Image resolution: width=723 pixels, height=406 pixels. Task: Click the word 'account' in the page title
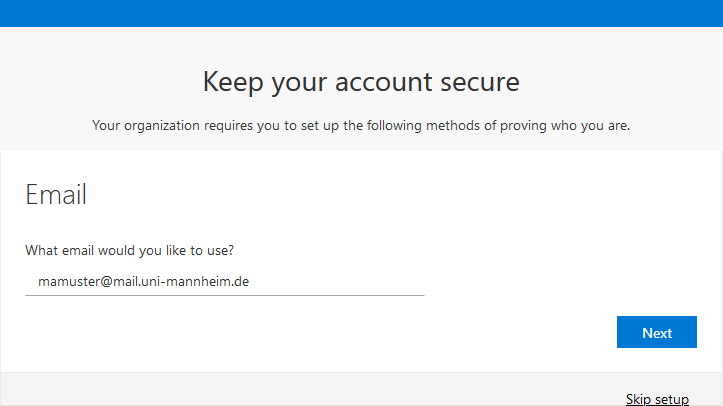click(x=384, y=82)
